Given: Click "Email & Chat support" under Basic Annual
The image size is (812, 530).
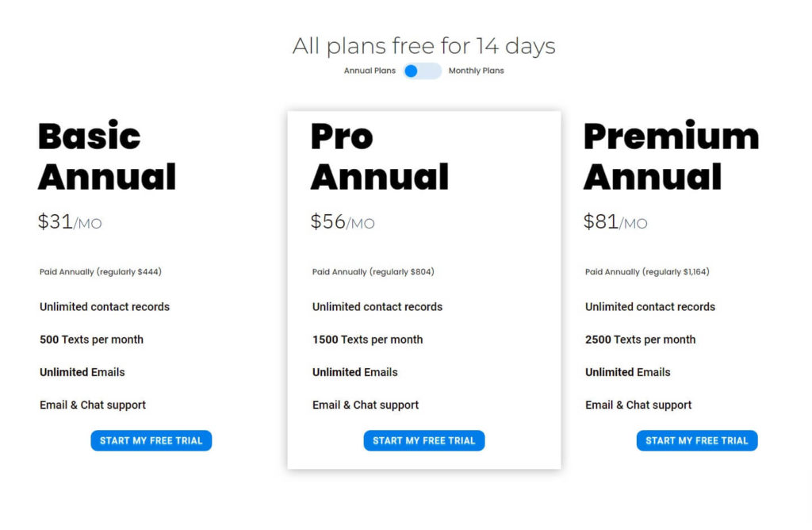Looking at the screenshot, I should 93,405.
